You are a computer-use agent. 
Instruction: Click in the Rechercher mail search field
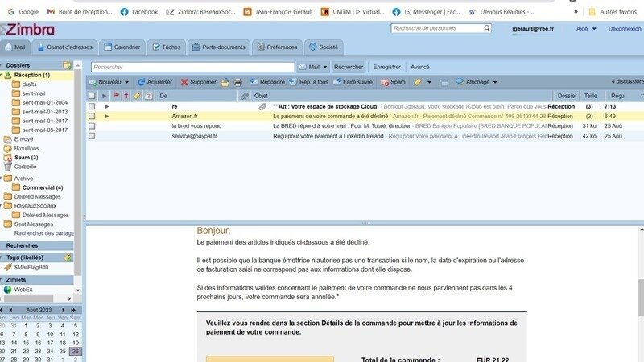tap(192, 67)
